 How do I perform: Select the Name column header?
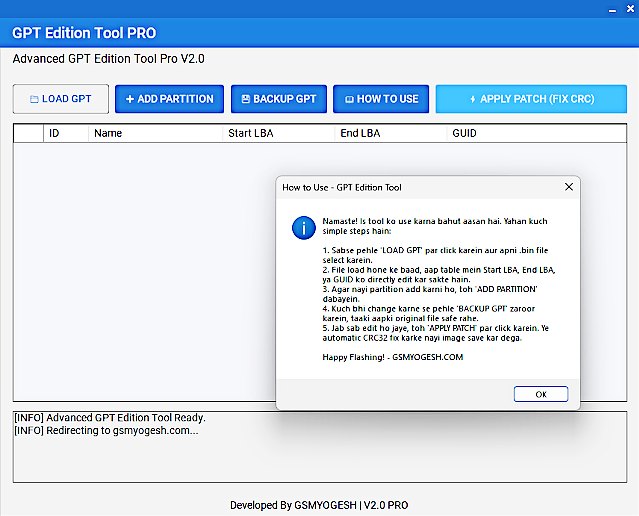click(108, 133)
